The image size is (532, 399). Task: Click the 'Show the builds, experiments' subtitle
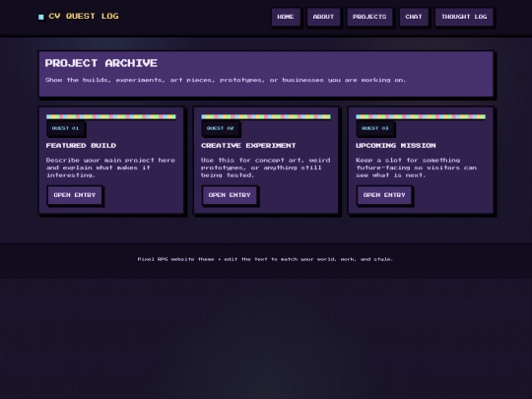point(226,80)
